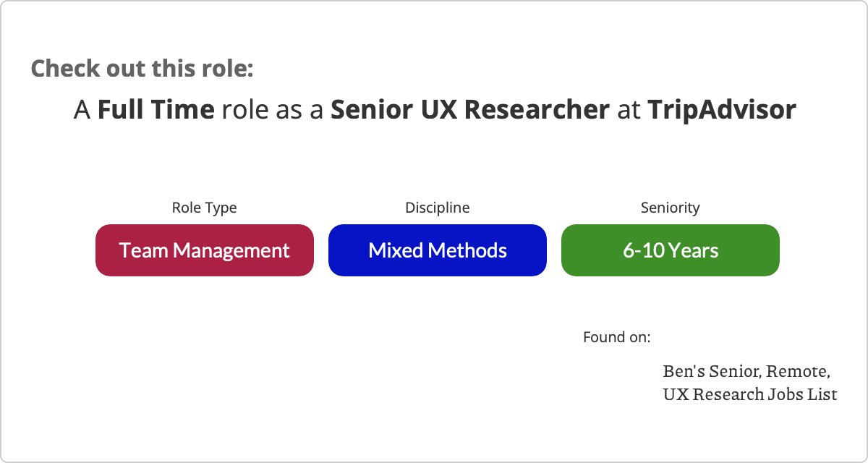Click the leading 'A' in the headline

(83, 110)
